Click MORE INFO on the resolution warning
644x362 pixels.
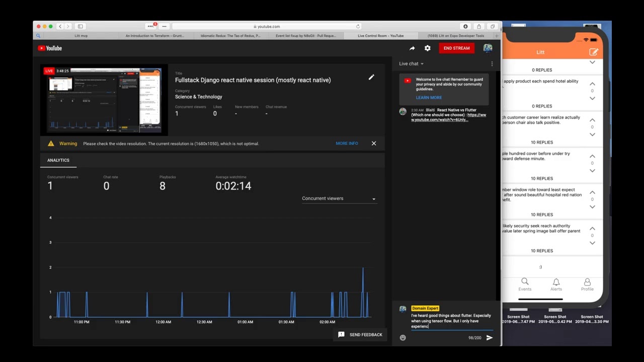coord(347,144)
